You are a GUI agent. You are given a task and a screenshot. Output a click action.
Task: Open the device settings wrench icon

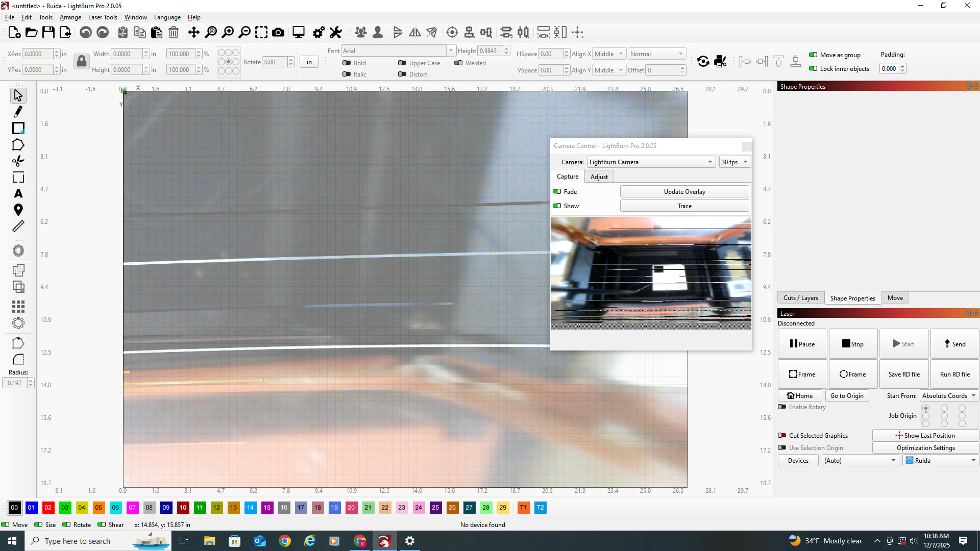click(335, 33)
